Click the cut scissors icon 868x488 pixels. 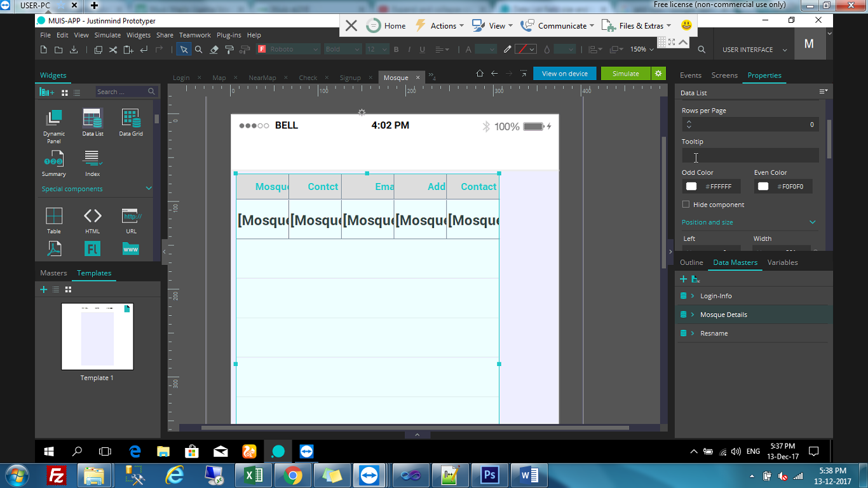[113, 50]
